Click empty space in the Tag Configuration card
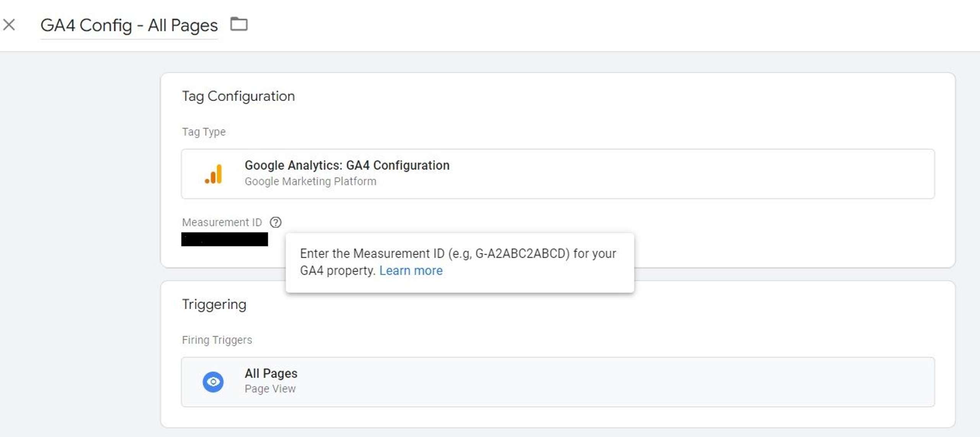Viewport: 980px width, 437px height. pos(612,111)
